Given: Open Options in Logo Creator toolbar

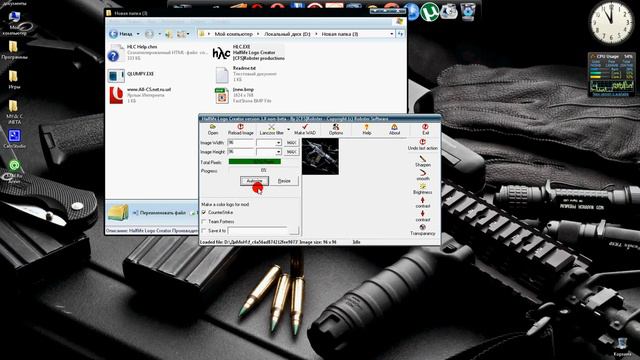Looking at the screenshot, I should coord(336,129).
